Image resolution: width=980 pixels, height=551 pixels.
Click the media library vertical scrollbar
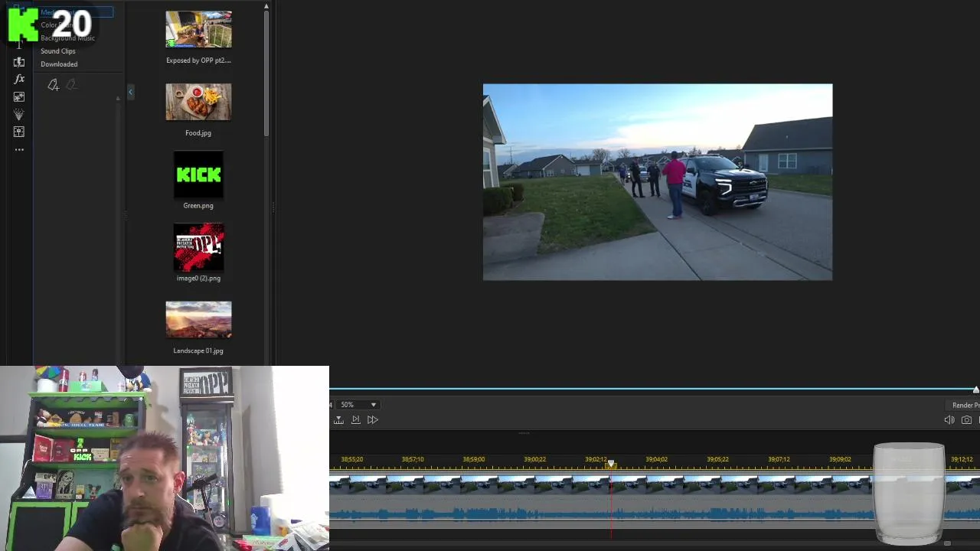(266, 73)
